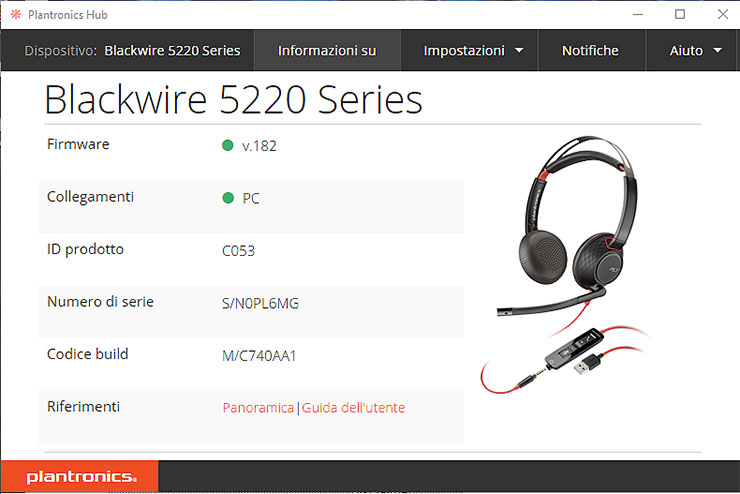740x494 pixels.
Task: Open the Guida dell'utente link
Action: [353, 408]
